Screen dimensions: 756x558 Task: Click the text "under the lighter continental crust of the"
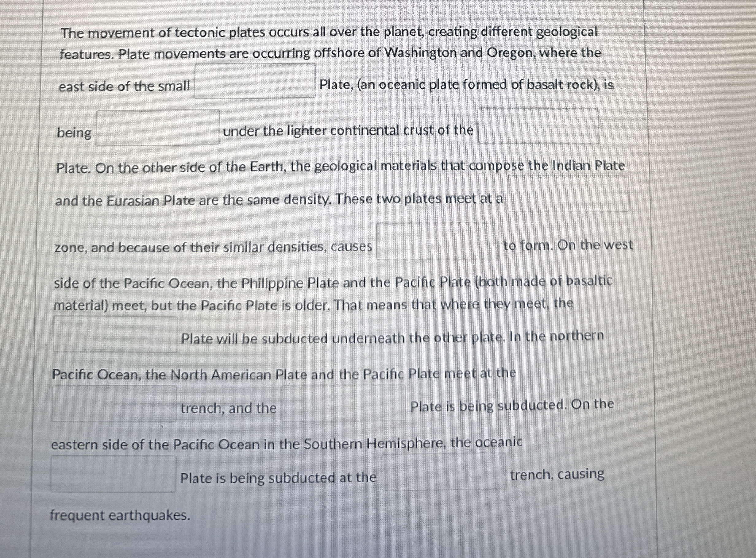click(x=348, y=130)
